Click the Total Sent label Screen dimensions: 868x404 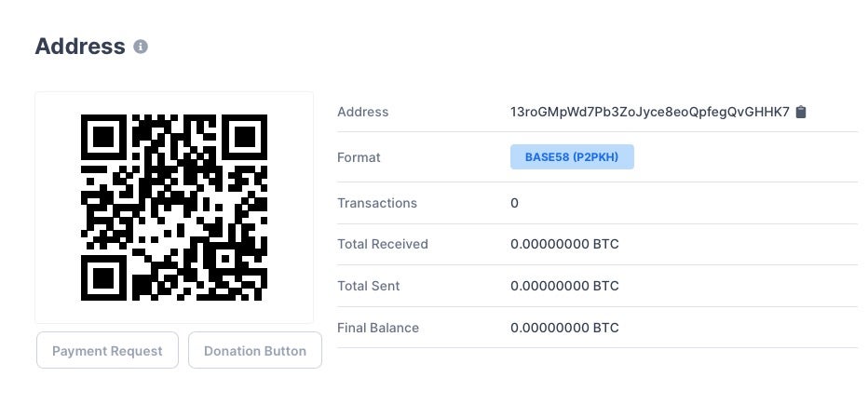pyautogui.click(x=369, y=286)
